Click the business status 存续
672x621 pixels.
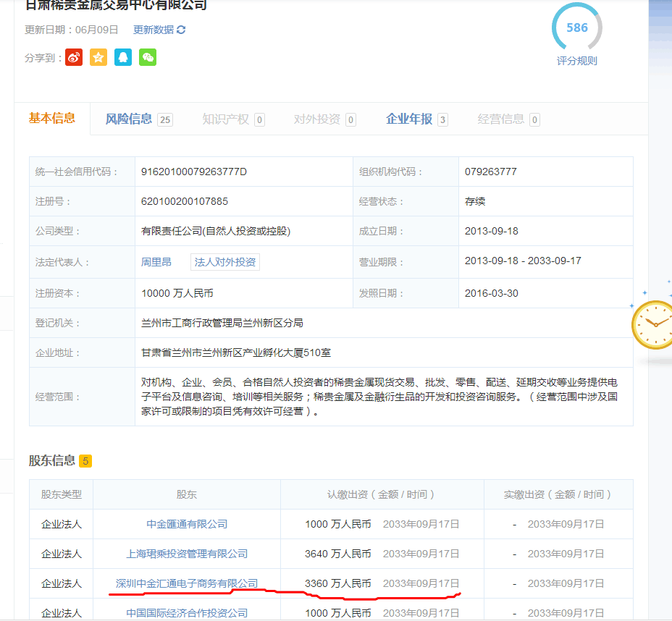(475, 201)
